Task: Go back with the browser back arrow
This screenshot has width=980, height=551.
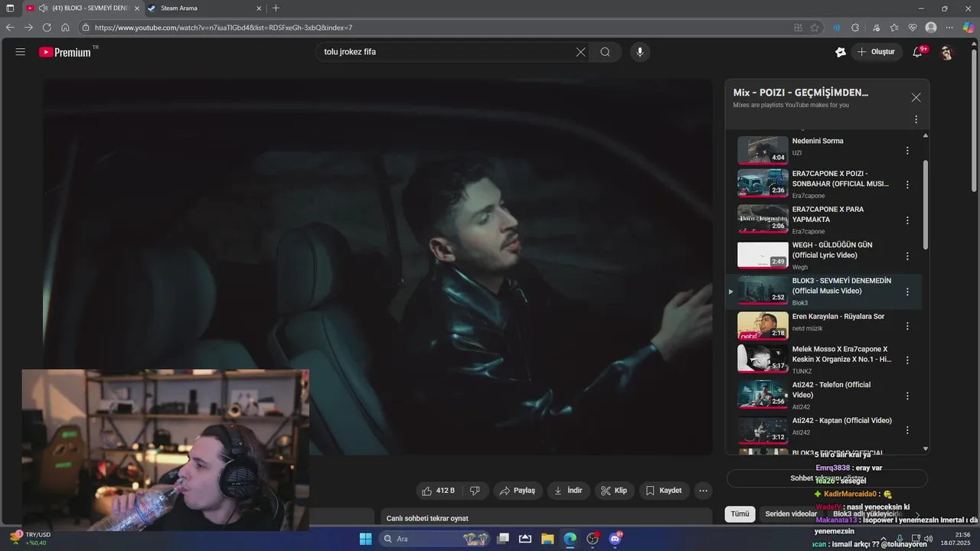Action: (x=10, y=27)
